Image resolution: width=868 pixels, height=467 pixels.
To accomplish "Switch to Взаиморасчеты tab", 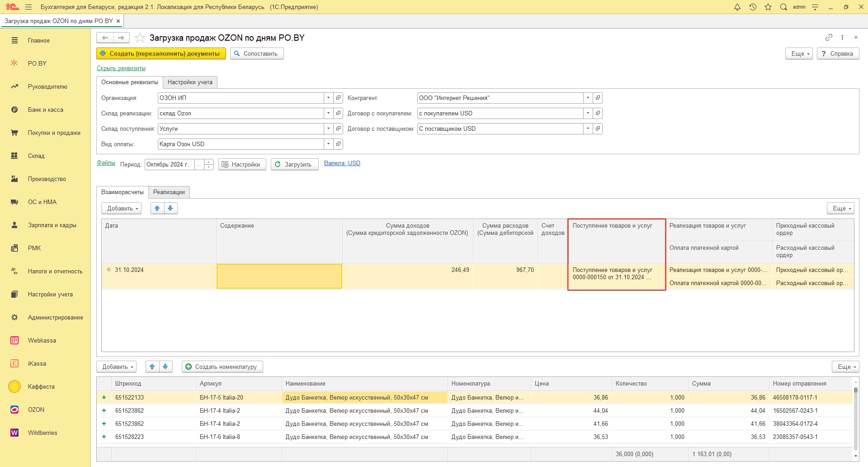I will click(x=122, y=192).
